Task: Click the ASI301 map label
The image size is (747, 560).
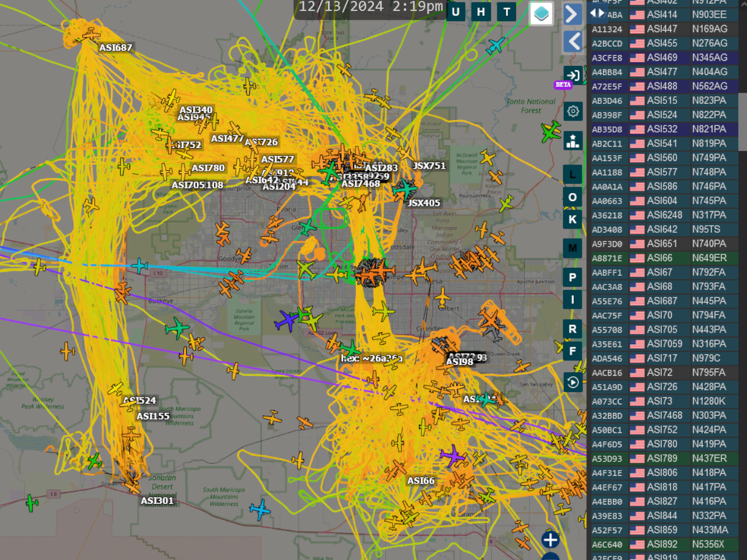Action: tap(157, 501)
